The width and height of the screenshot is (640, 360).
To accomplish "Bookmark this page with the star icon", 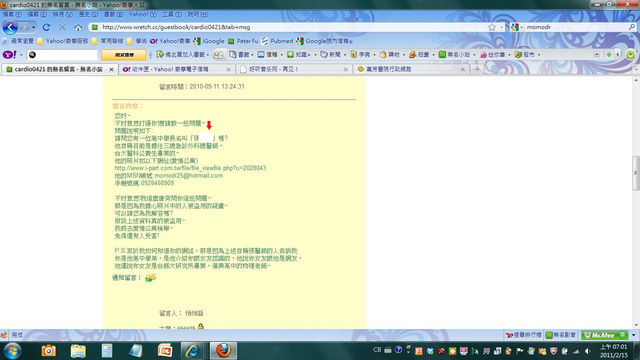I will click(492, 27).
